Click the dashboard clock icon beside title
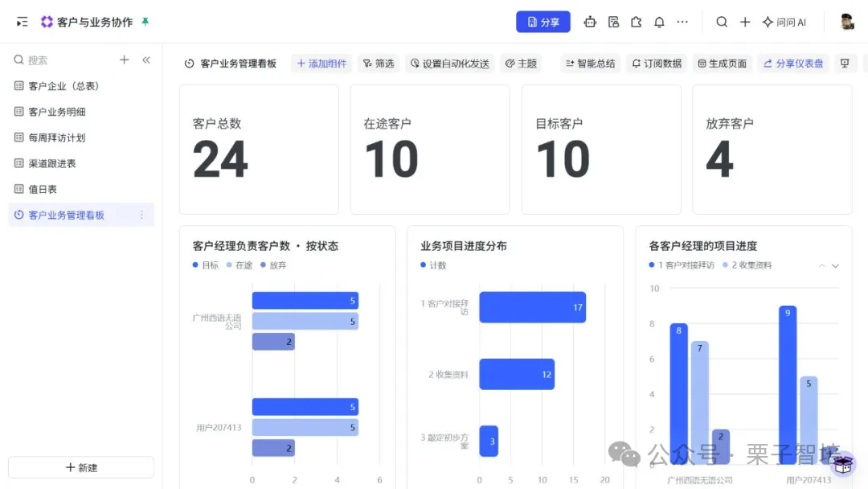 pyautogui.click(x=190, y=64)
